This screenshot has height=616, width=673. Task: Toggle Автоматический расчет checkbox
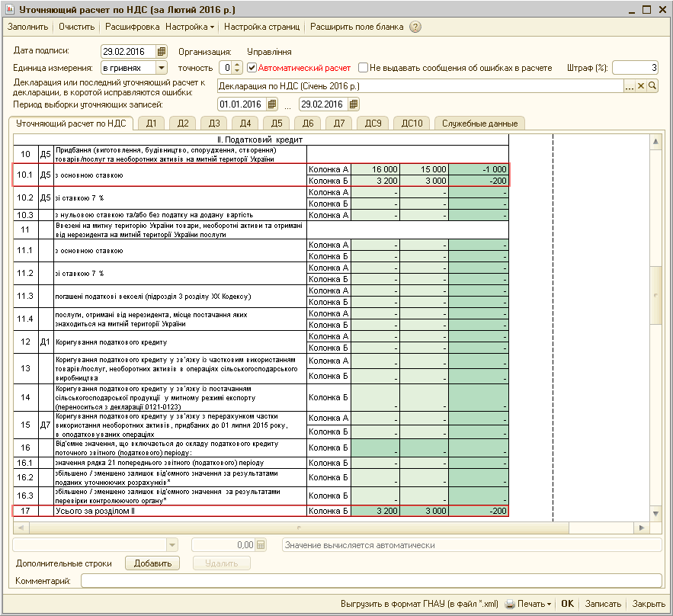pos(252,68)
